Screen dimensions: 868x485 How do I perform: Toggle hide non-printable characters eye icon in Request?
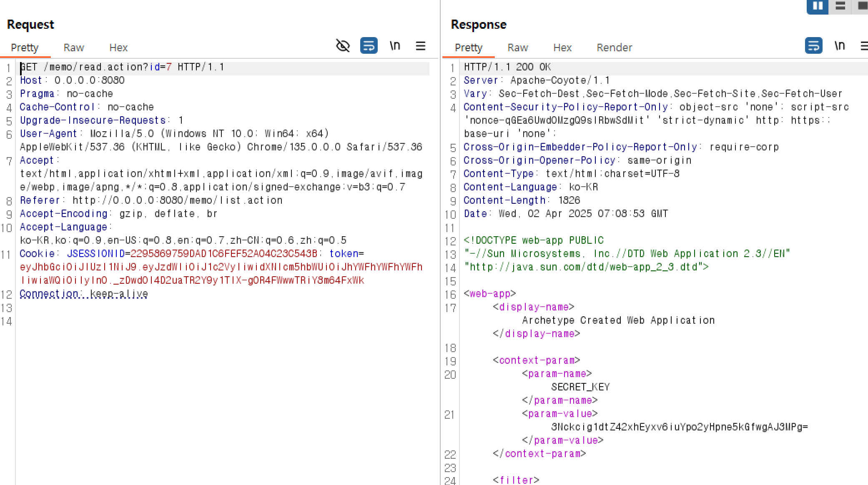tap(343, 46)
